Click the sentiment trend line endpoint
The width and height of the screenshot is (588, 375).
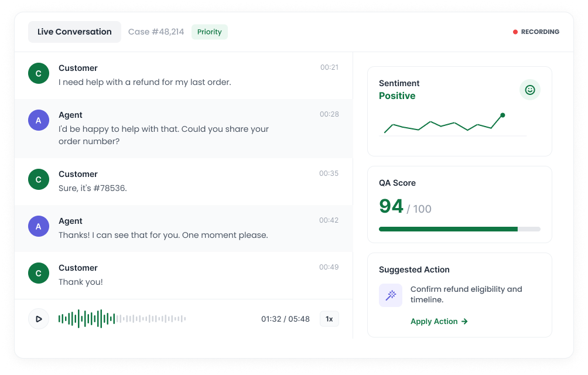coord(502,115)
